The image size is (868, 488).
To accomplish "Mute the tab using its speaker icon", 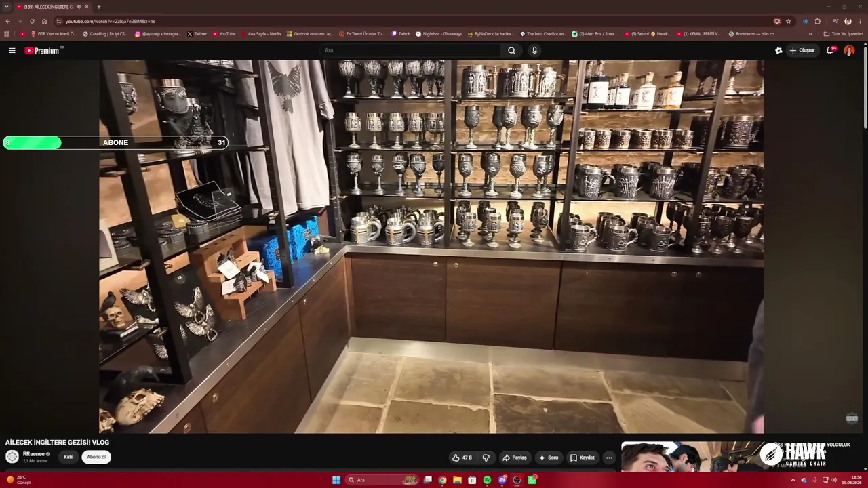I will click(79, 7).
